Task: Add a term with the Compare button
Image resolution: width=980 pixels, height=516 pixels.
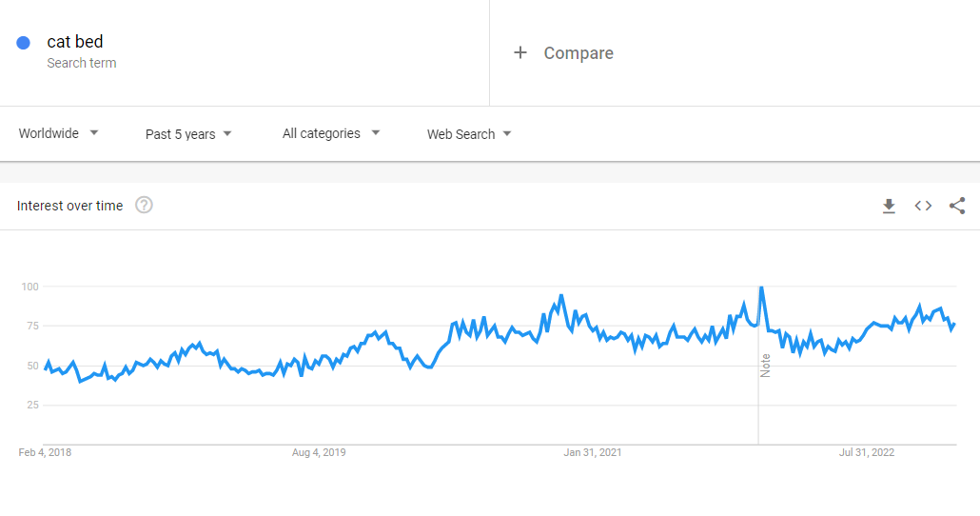Action: pyautogui.click(x=578, y=53)
